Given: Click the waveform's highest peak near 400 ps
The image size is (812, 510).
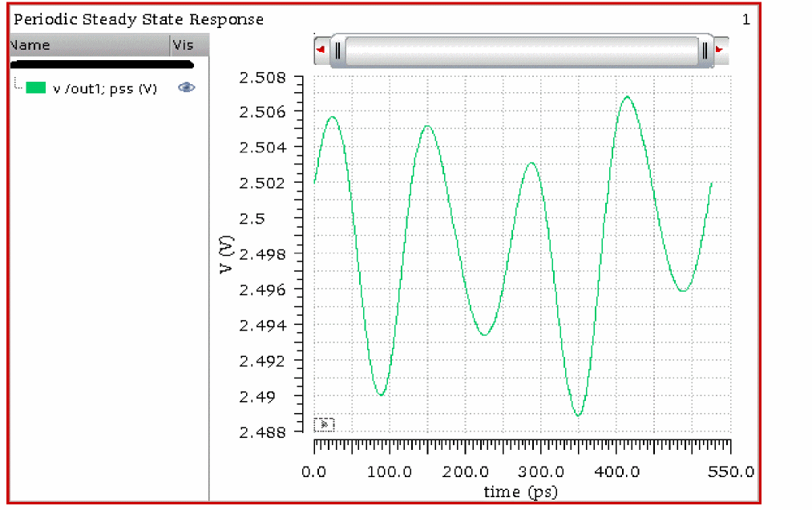Looking at the screenshot, I should [627, 97].
